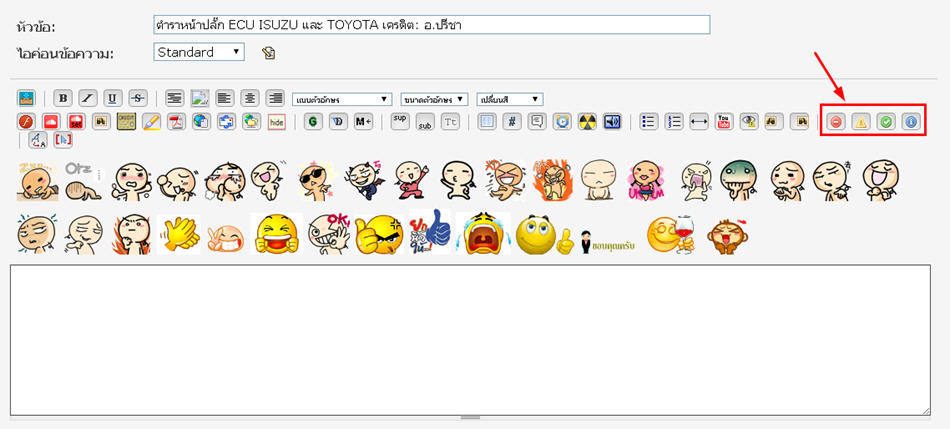Insert an unordered bullet list
Screen dimensions: 950x429
point(649,122)
